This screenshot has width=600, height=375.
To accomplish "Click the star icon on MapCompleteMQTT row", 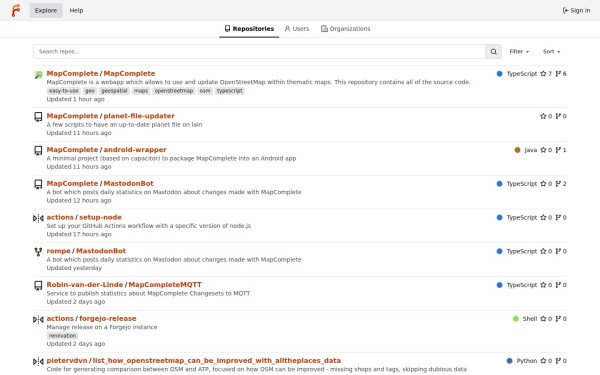I will tap(543, 285).
